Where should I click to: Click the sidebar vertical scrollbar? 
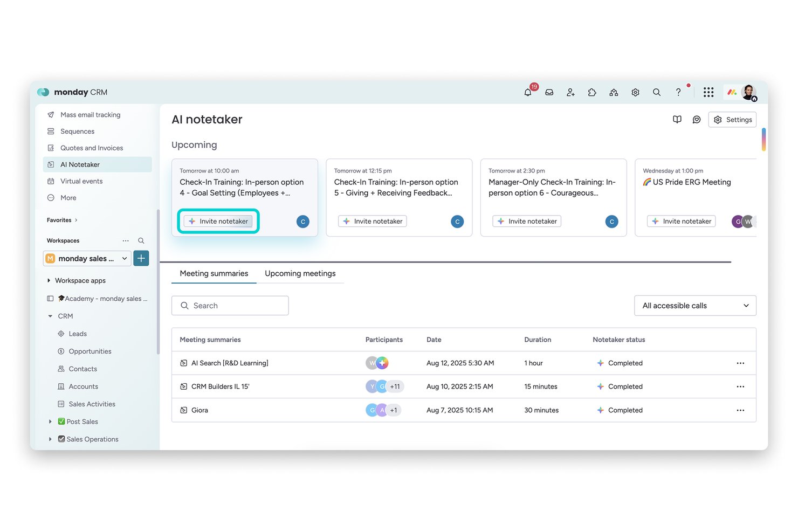click(158, 281)
